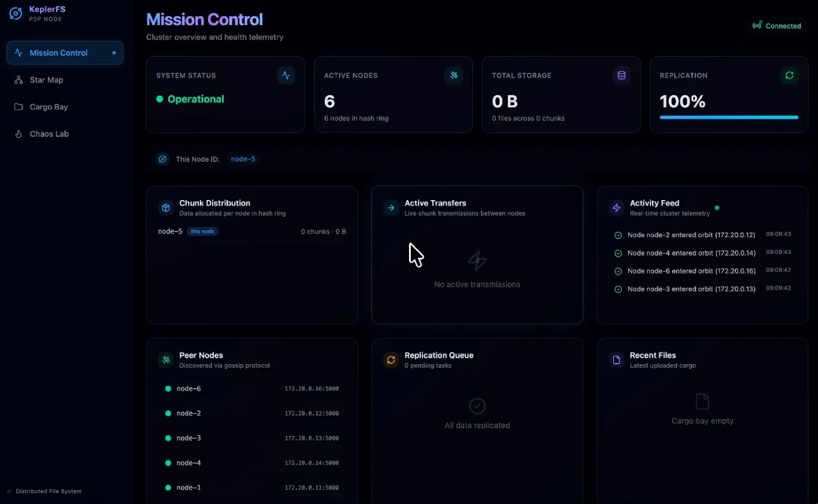Click the KeplerFS logo icon
This screenshot has height=504, width=818.
tap(14, 13)
